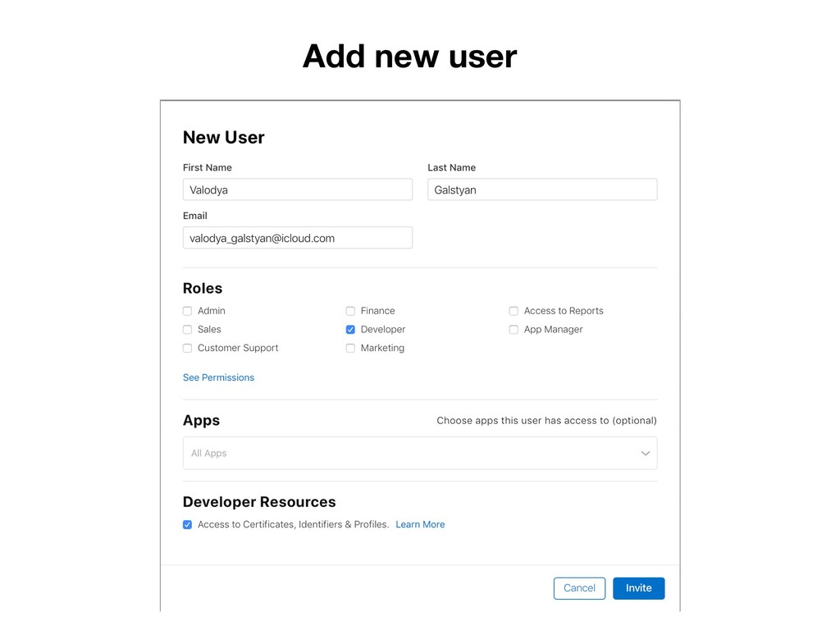Screen dimensions: 840x630
Task: Open the All Apps dropdown
Action: 420,453
